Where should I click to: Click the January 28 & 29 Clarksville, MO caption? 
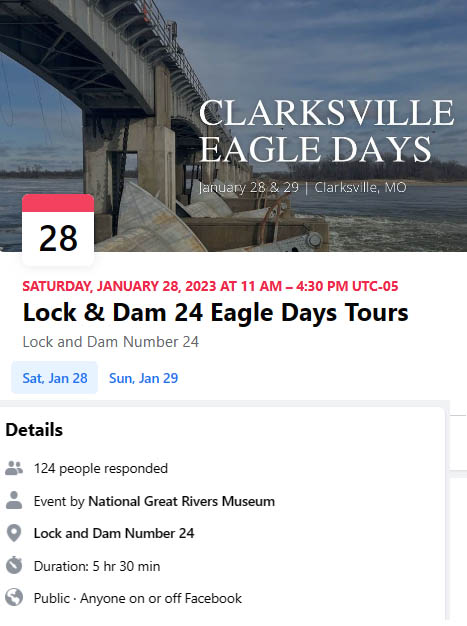click(303, 187)
